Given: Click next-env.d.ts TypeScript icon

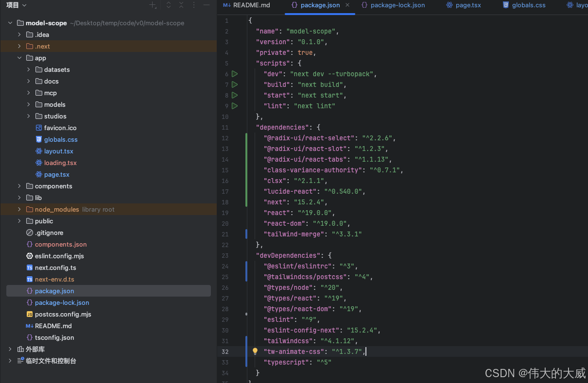Looking at the screenshot, I should pyautogui.click(x=30, y=279).
